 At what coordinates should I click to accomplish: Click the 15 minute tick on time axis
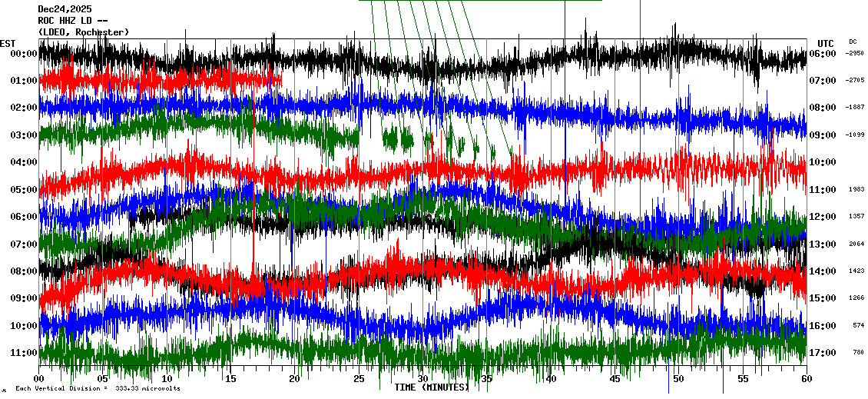(x=230, y=379)
